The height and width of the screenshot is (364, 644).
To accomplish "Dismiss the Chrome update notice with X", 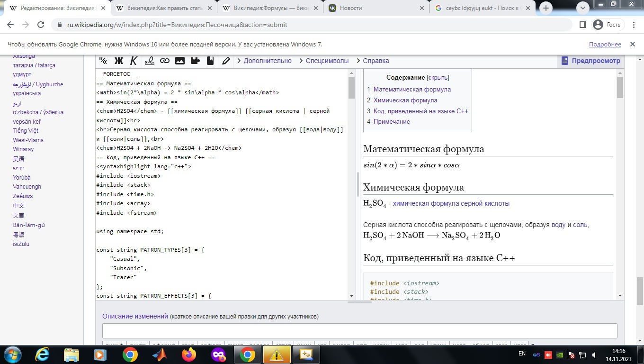I will tap(632, 44).
